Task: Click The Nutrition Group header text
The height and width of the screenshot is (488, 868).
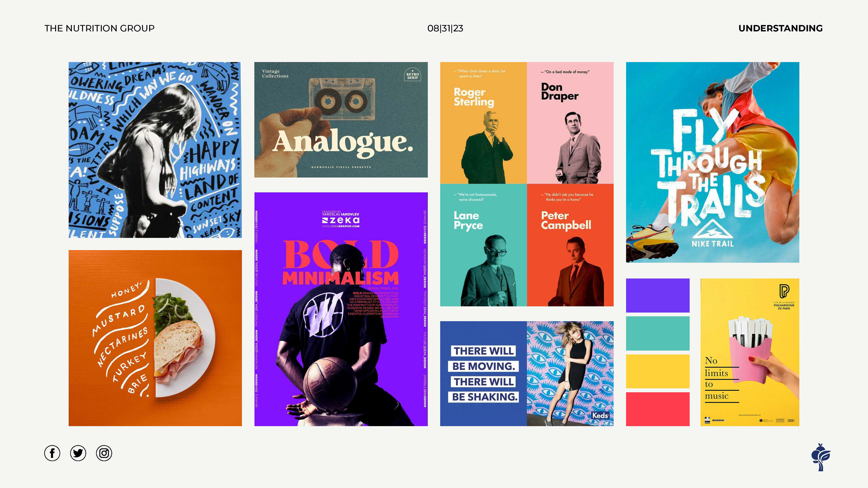Action: click(99, 28)
